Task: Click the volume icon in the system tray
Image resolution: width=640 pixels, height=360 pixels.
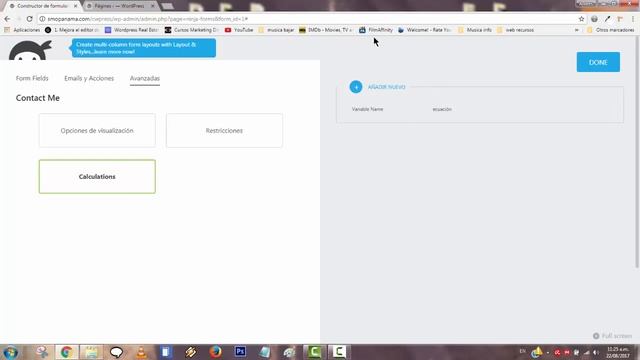Action: pyautogui.click(x=596, y=352)
